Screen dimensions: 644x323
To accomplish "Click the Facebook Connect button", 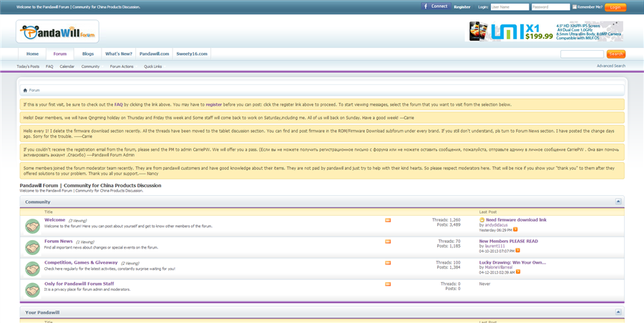I will pos(436,6).
